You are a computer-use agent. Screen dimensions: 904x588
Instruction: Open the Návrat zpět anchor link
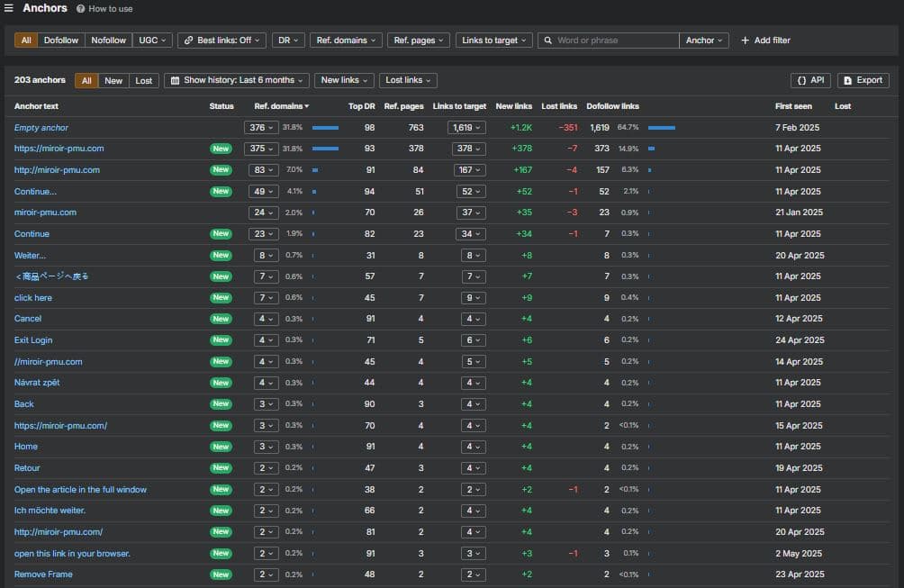click(x=37, y=383)
